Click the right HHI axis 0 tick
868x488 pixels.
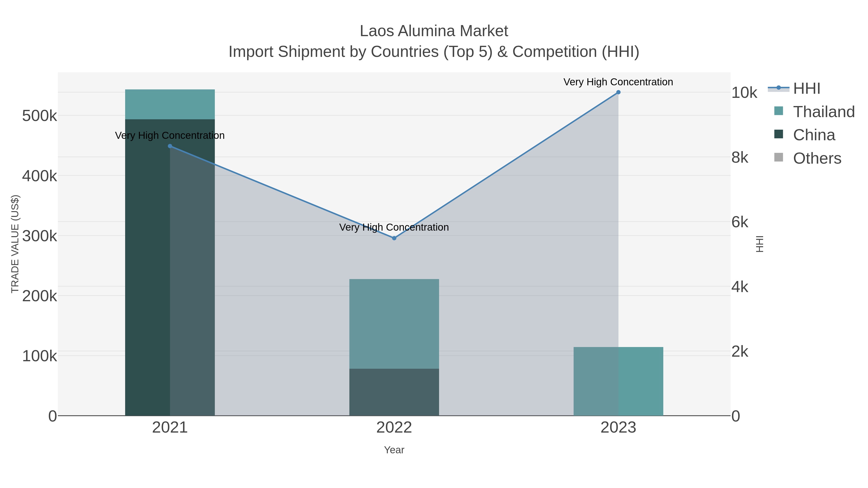click(x=736, y=416)
